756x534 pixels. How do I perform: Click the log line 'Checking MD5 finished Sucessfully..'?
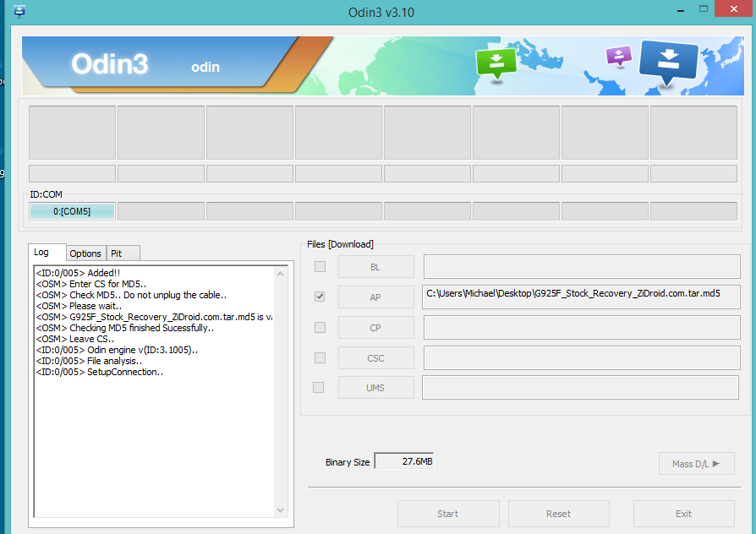[125, 328]
